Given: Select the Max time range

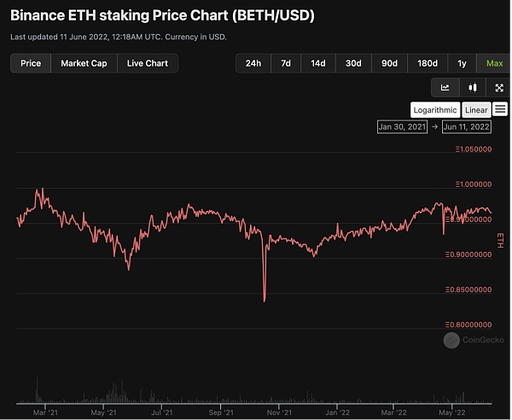Looking at the screenshot, I should pos(494,63).
